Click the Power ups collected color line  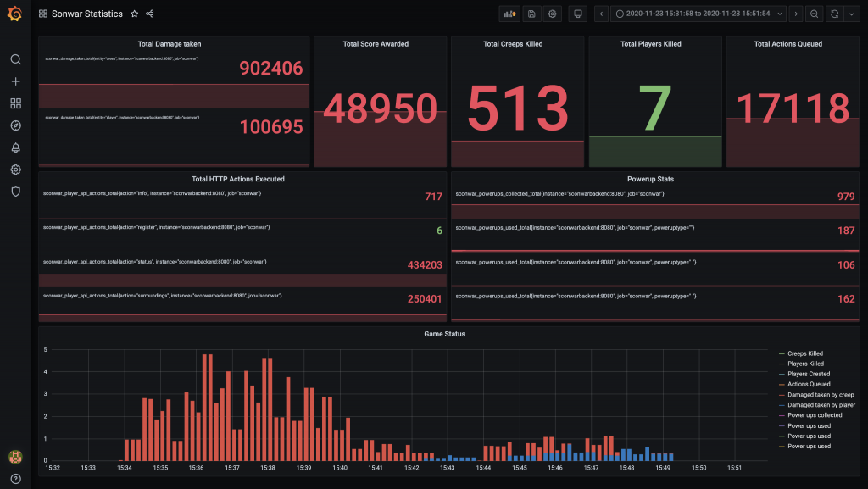pos(782,416)
